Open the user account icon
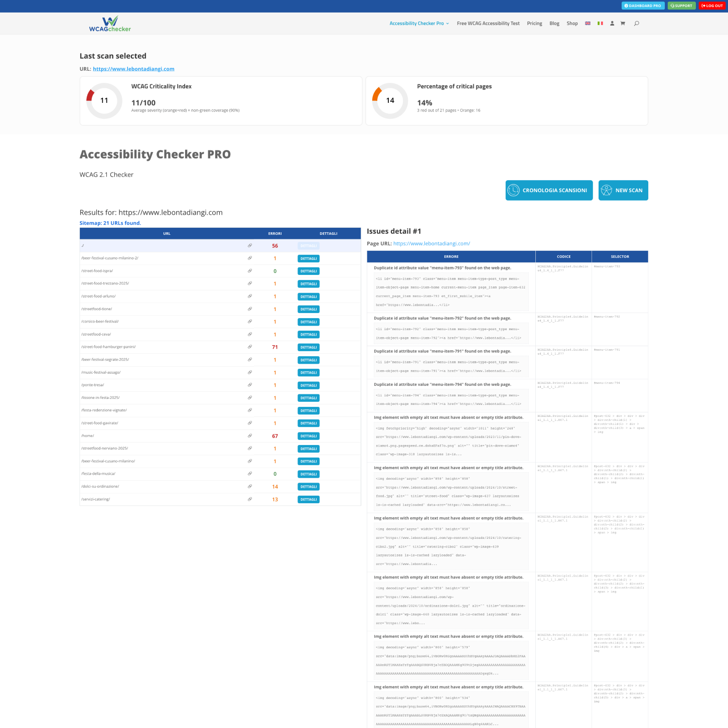Screen dimensions: 728x728 click(612, 24)
